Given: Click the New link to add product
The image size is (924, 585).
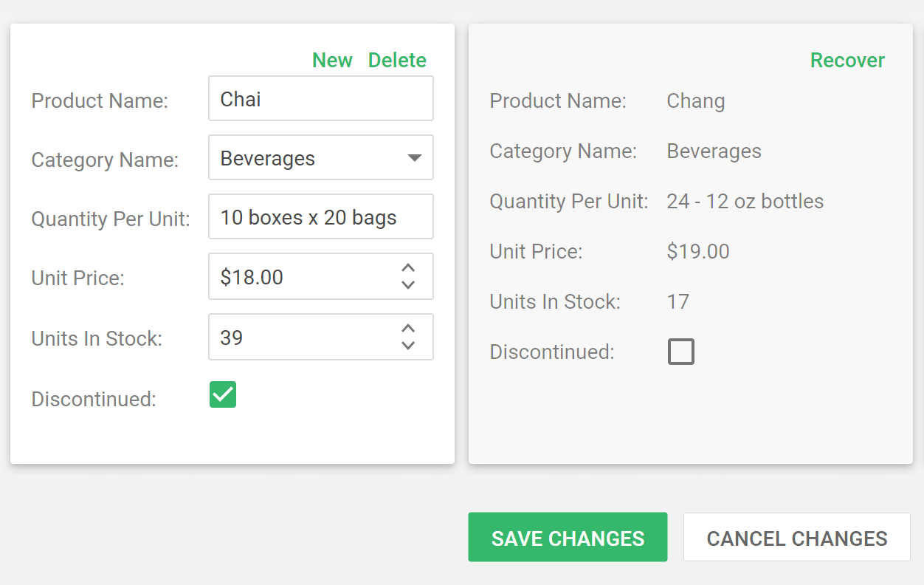Looking at the screenshot, I should [x=332, y=61].
